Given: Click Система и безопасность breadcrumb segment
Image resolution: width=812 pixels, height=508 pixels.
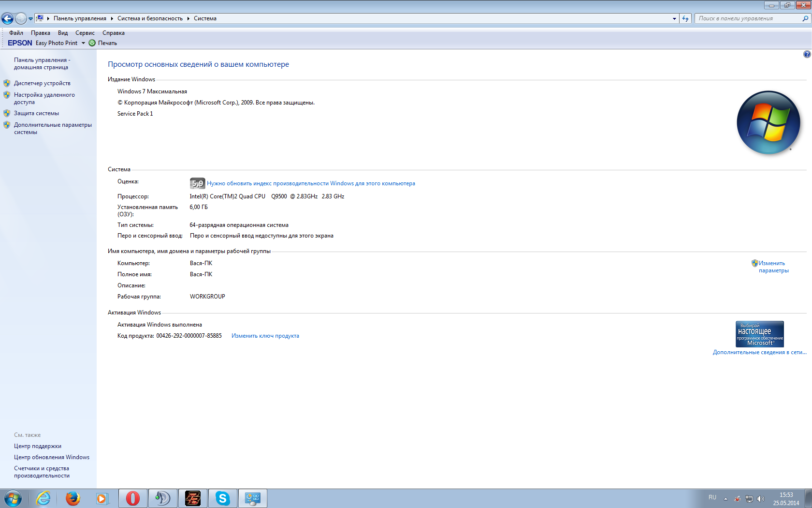Looking at the screenshot, I should pos(150,18).
